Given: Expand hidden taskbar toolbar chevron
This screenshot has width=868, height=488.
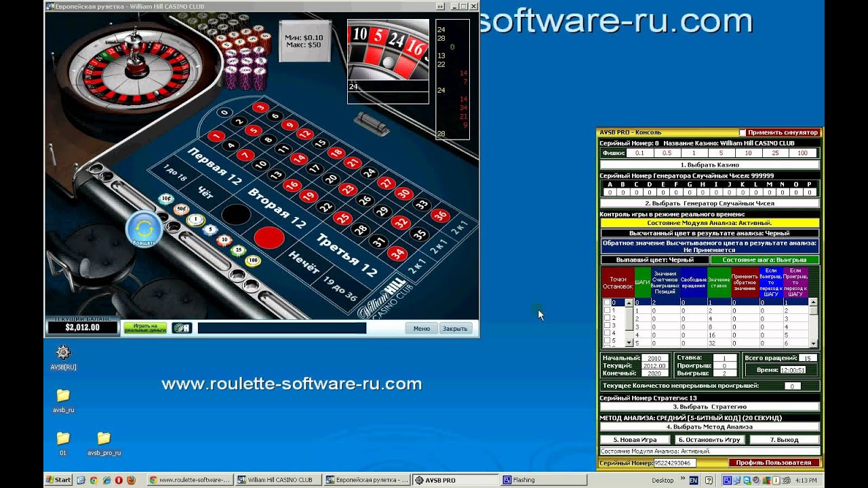Looking at the screenshot, I should pos(682,480).
